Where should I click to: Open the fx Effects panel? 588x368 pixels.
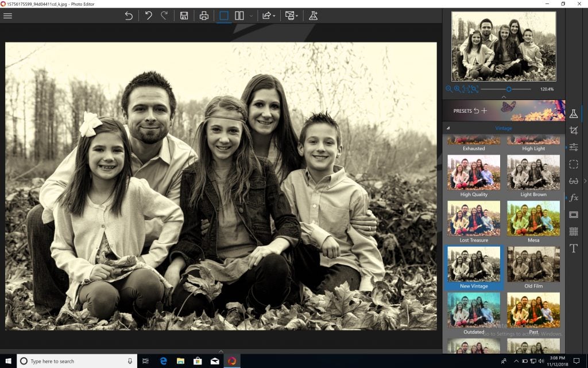tap(574, 198)
